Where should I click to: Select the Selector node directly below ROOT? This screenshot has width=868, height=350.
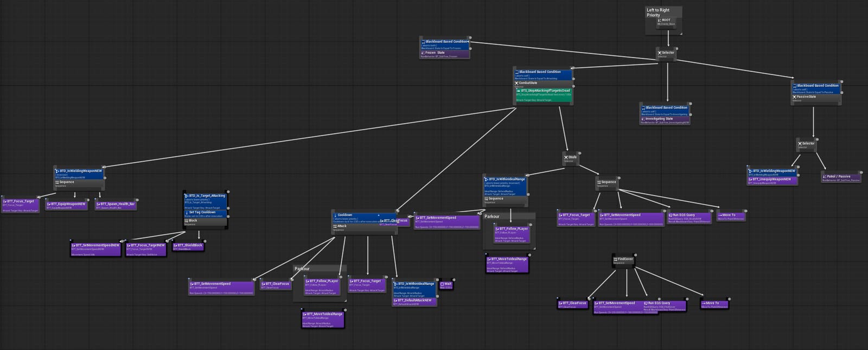(x=666, y=54)
